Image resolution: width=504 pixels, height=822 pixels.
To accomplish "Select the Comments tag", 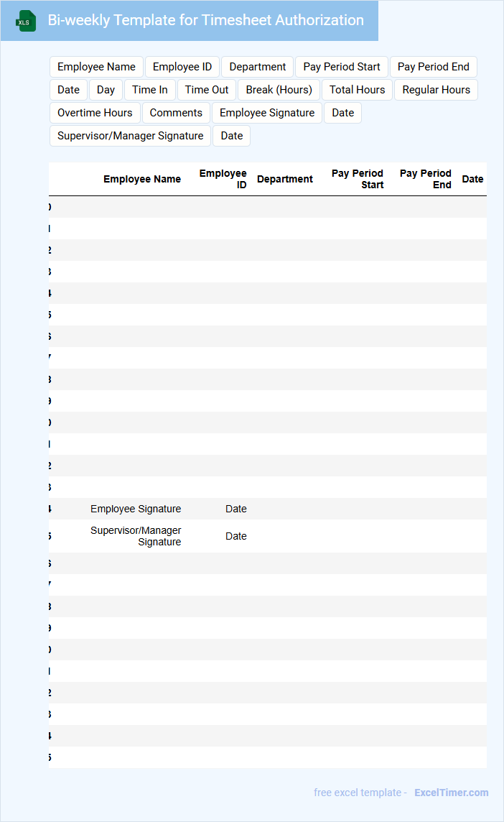I will point(176,114).
